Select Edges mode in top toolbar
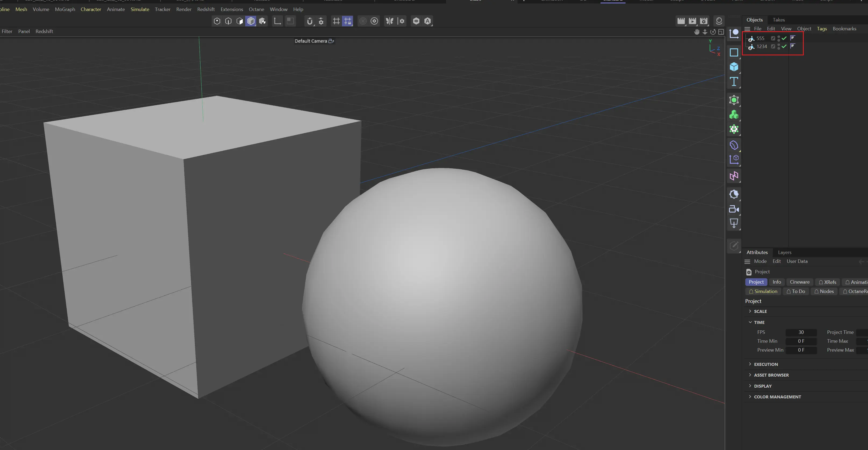Viewport: 868px width, 450px height. [x=228, y=21]
